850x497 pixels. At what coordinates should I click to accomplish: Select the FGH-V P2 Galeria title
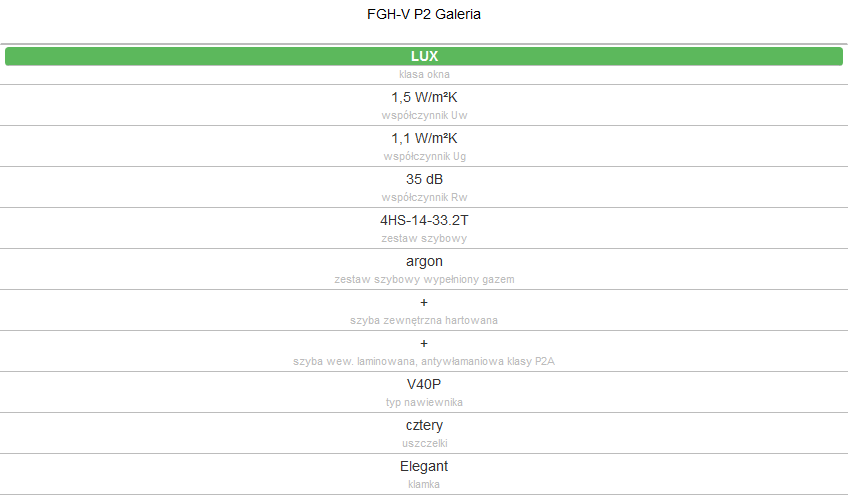[x=424, y=14]
